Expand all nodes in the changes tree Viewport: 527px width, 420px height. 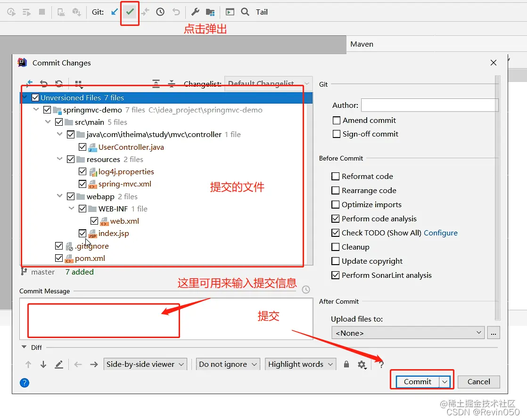click(x=156, y=83)
